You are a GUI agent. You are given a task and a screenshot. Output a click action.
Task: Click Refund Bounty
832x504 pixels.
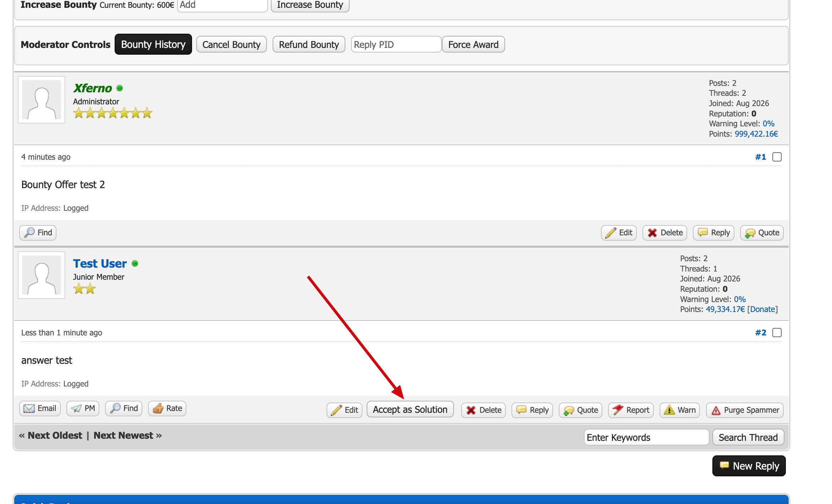click(x=309, y=45)
